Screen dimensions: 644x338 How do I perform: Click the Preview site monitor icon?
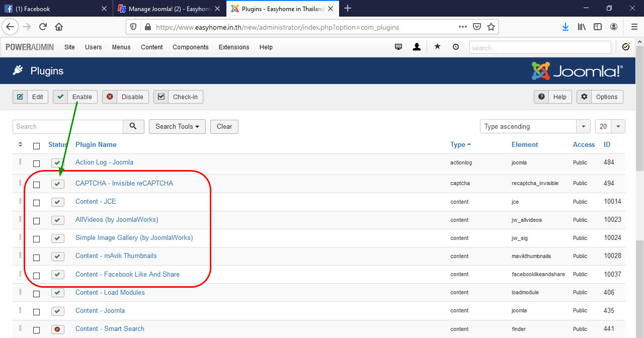pyautogui.click(x=398, y=46)
